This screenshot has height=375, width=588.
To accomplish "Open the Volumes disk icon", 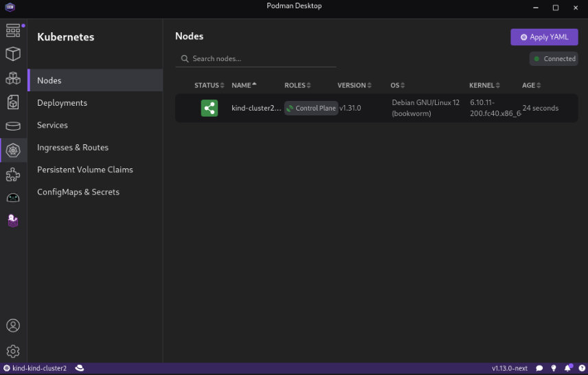I will [13, 126].
